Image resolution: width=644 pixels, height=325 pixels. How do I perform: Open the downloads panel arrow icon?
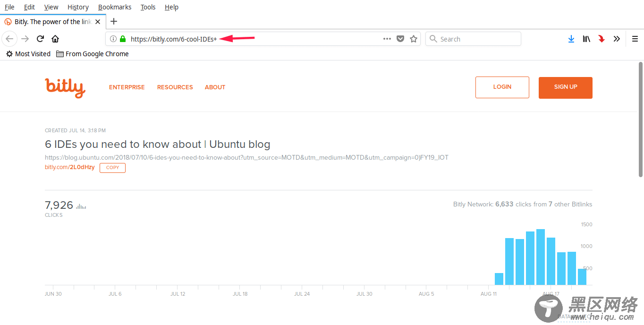click(x=571, y=39)
